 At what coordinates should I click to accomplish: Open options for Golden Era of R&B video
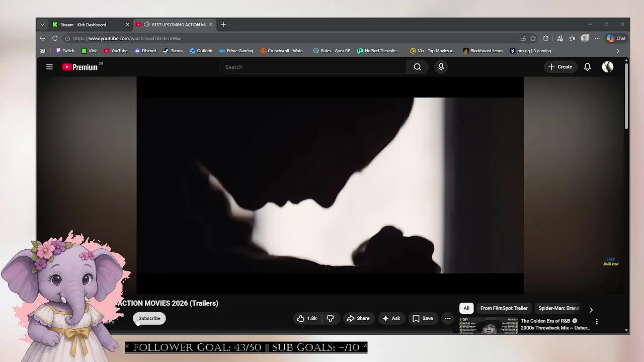pos(597,322)
